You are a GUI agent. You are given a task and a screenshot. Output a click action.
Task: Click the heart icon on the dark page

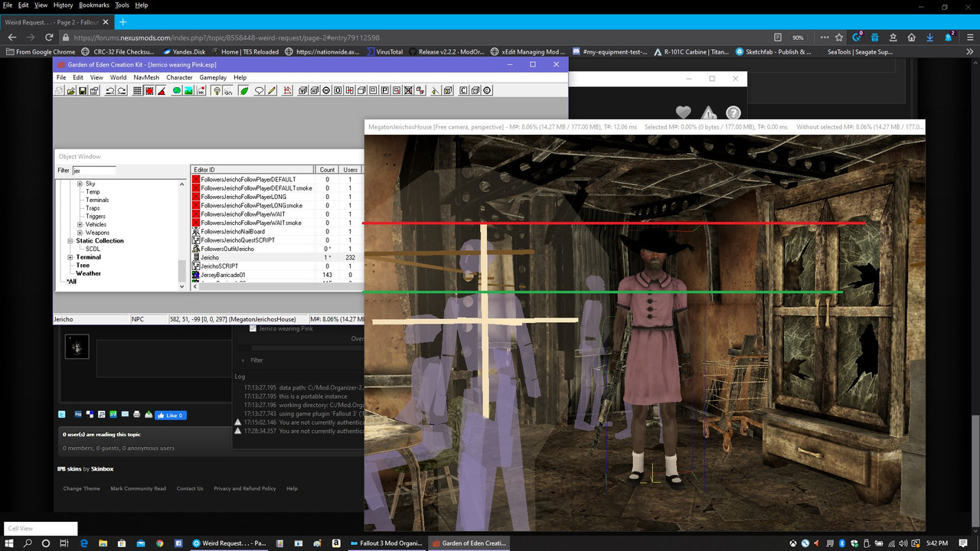(x=683, y=113)
